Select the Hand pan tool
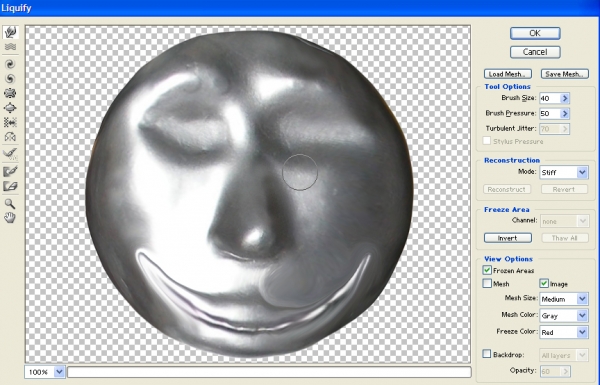 (10, 218)
